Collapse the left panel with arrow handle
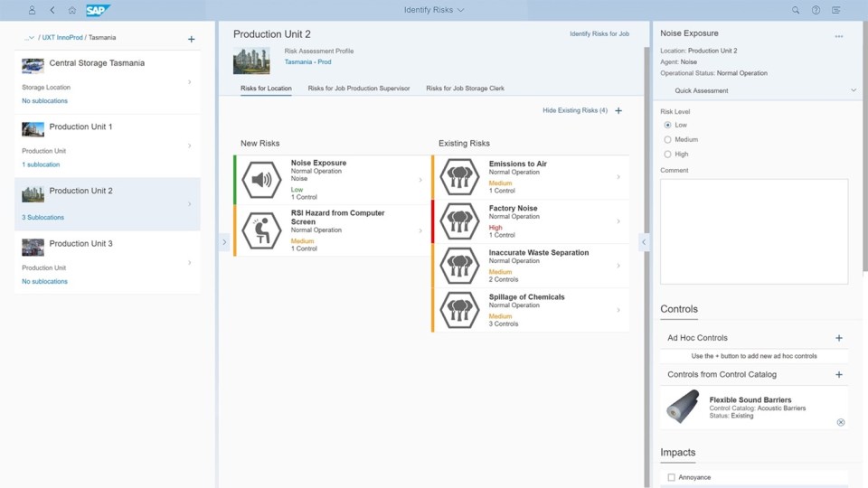 click(224, 242)
